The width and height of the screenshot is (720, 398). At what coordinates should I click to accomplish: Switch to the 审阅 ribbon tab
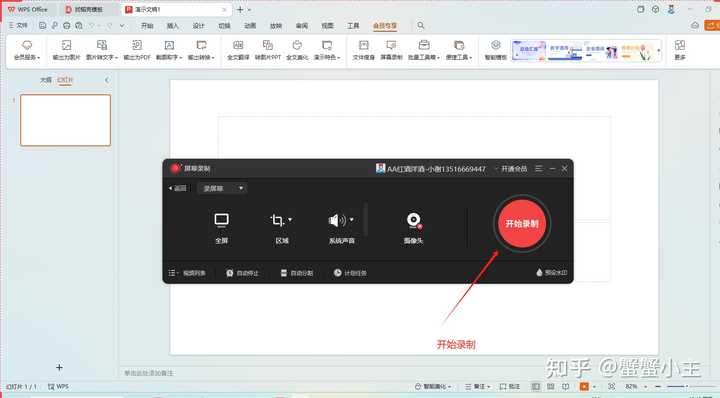coord(302,26)
